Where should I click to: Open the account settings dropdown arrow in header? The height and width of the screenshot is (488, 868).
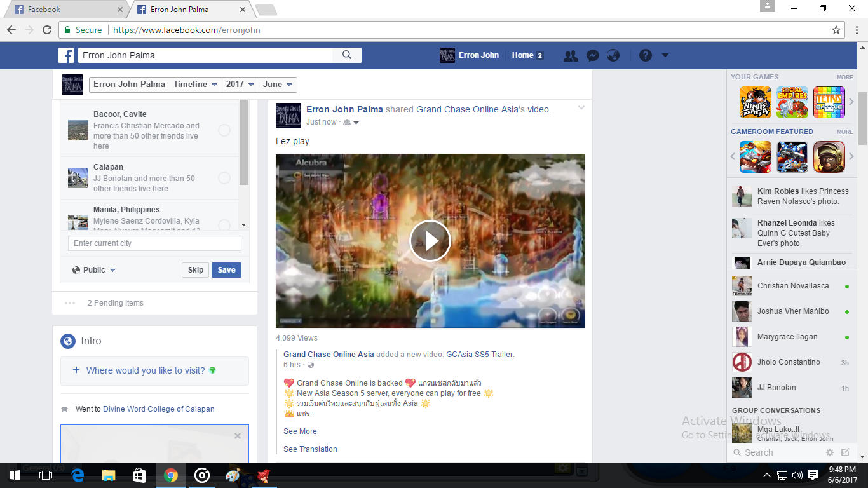coord(665,55)
